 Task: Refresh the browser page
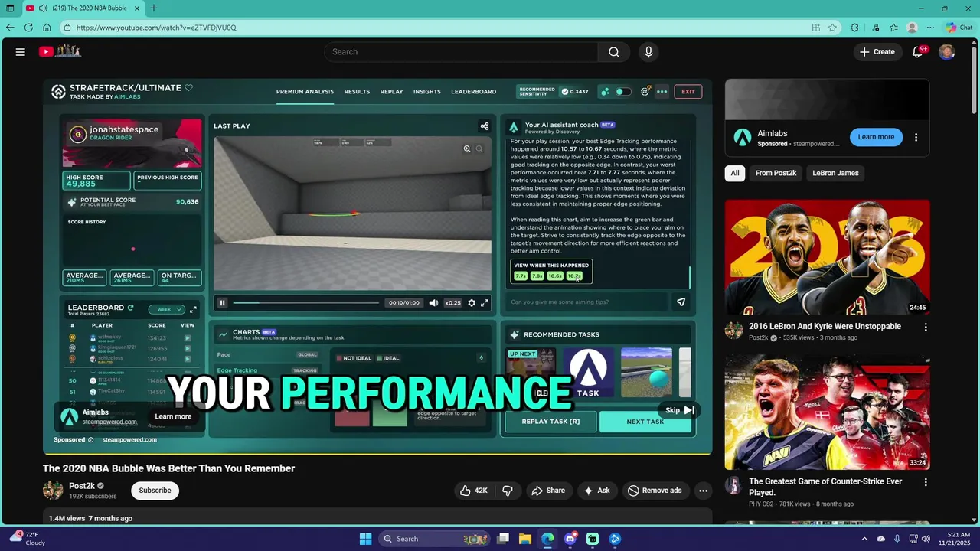click(28, 28)
